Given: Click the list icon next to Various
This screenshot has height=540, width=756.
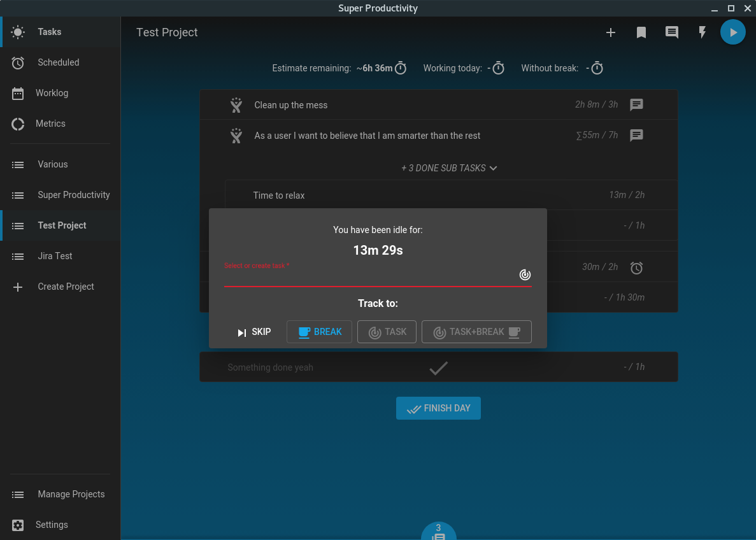Looking at the screenshot, I should [x=18, y=165].
